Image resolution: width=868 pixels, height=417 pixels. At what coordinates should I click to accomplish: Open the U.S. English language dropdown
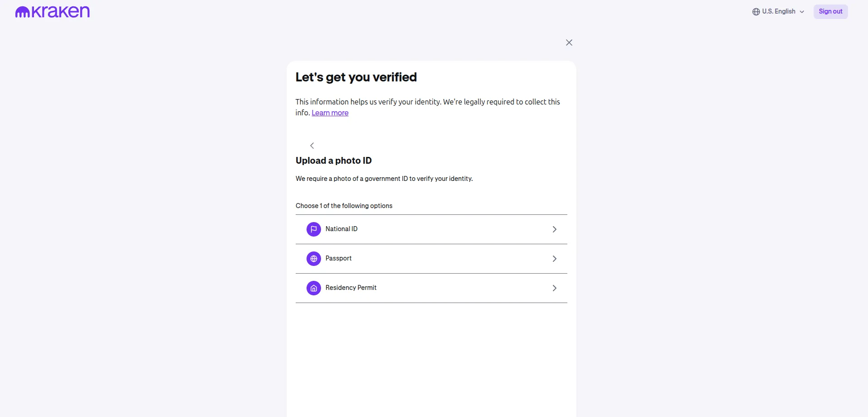click(778, 12)
